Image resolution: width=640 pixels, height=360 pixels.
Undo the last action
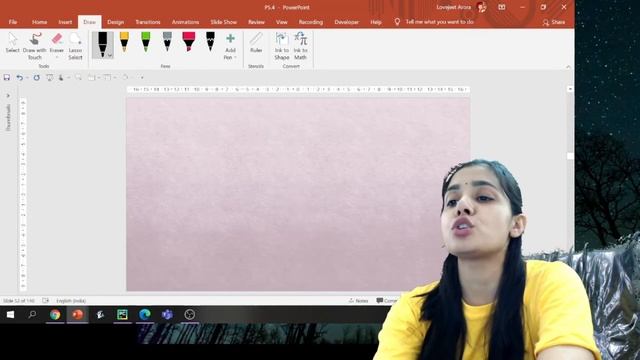19,77
